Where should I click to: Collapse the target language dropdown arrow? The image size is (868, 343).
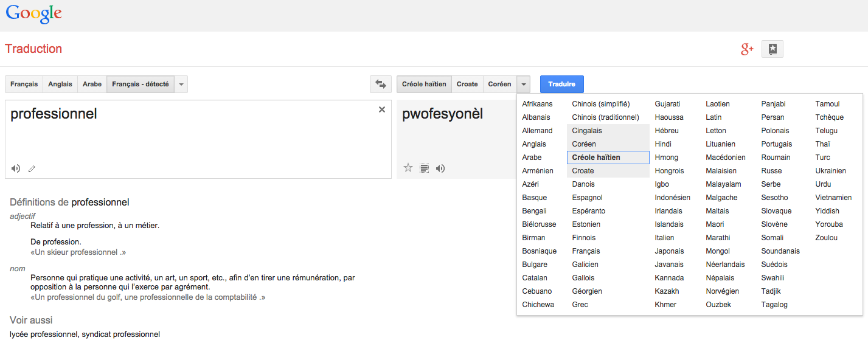[x=524, y=85]
